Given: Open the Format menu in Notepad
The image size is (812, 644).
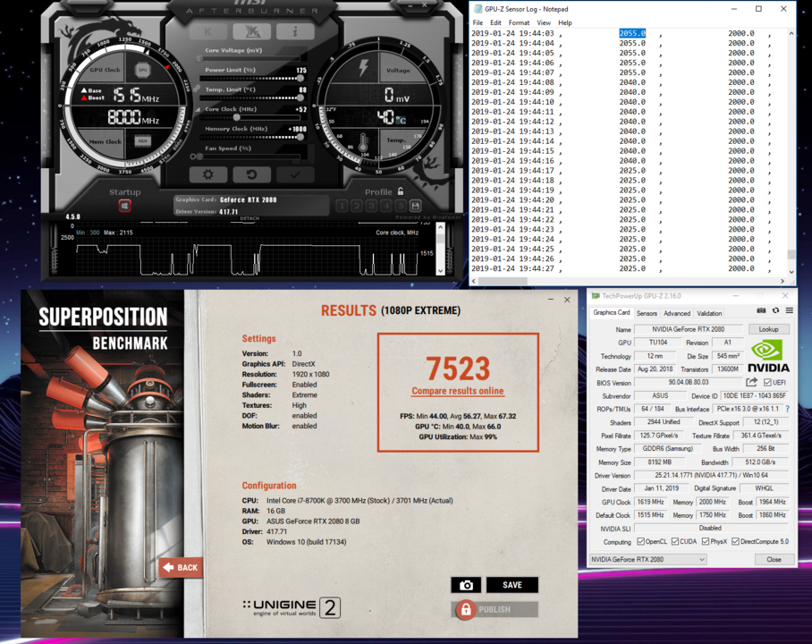Looking at the screenshot, I should click(x=519, y=22).
